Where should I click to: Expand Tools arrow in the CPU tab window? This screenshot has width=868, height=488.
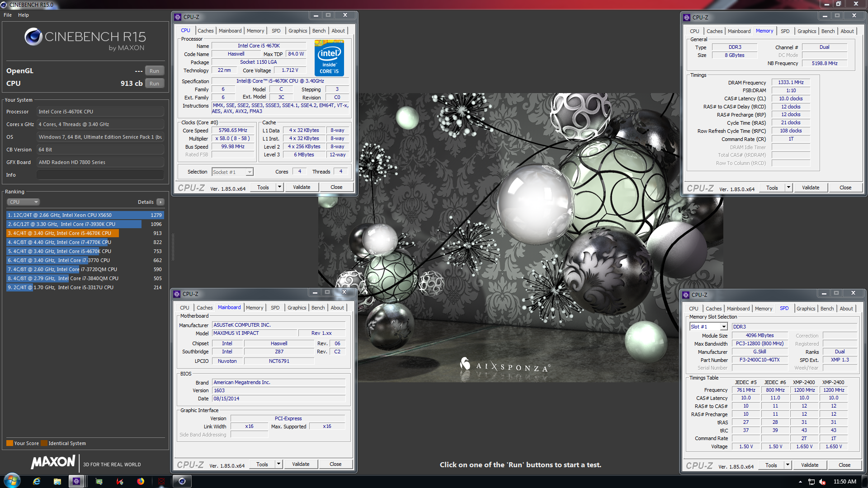pyautogui.click(x=279, y=187)
